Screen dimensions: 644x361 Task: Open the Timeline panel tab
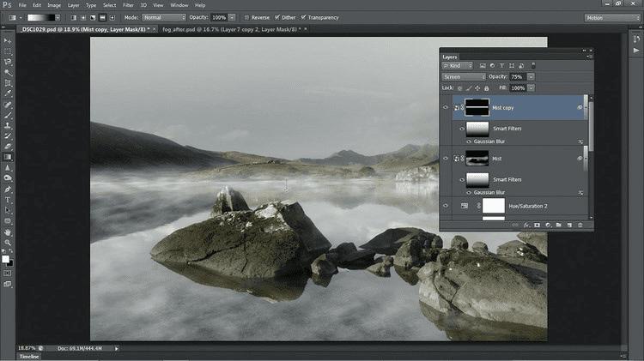tap(29, 356)
